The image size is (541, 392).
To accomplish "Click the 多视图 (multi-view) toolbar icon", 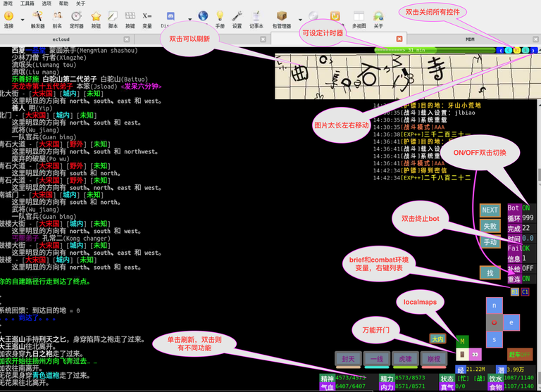I will pyautogui.click(x=359, y=18).
